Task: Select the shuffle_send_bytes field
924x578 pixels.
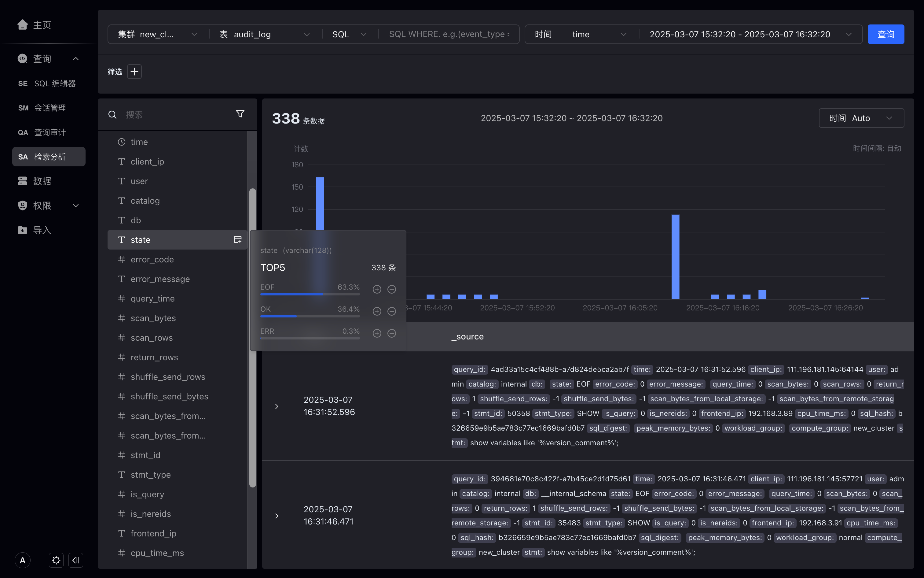Action: (x=178, y=396)
